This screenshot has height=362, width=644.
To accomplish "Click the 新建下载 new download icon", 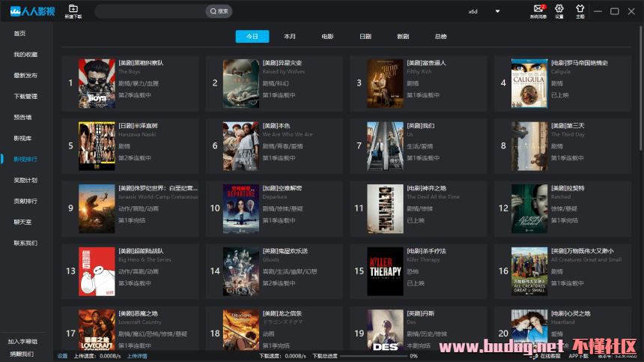I will [x=73, y=11].
